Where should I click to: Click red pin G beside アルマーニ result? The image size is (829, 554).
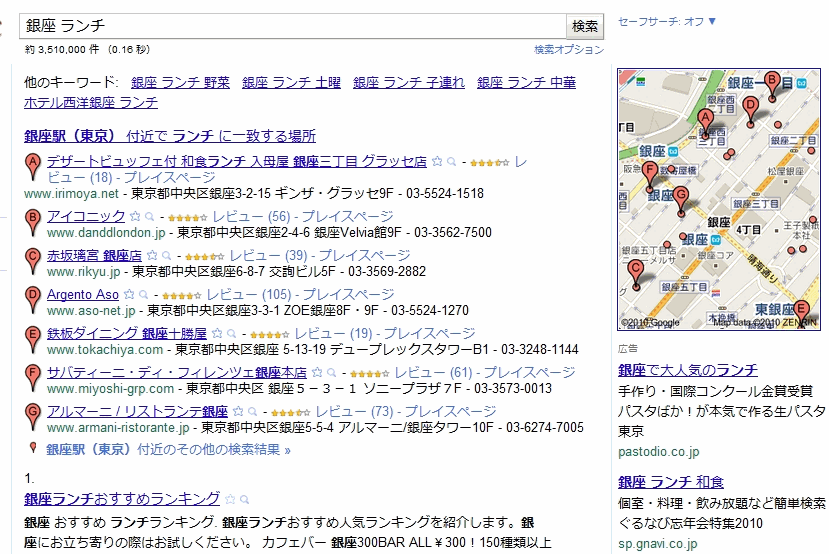coord(33,414)
